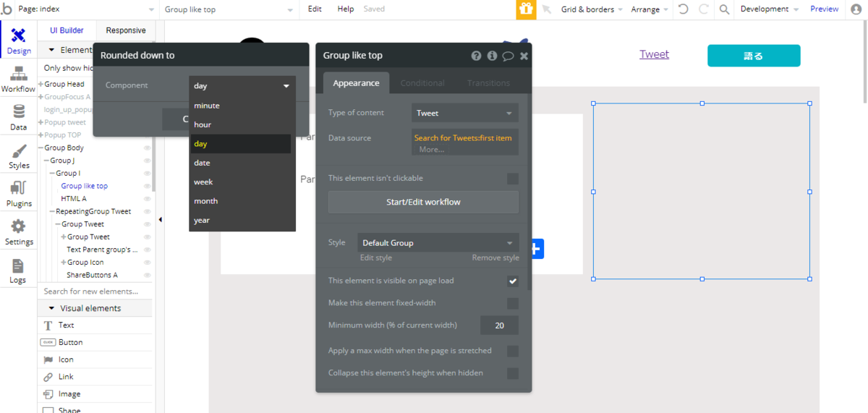Choose hour in the Component list
868x413 pixels.
point(242,124)
